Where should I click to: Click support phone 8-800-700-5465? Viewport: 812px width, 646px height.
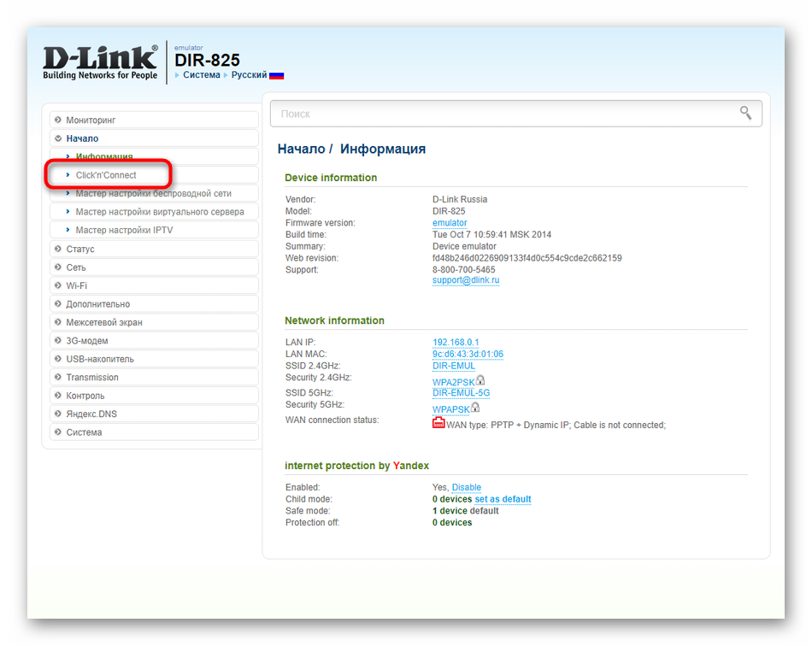click(463, 270)
